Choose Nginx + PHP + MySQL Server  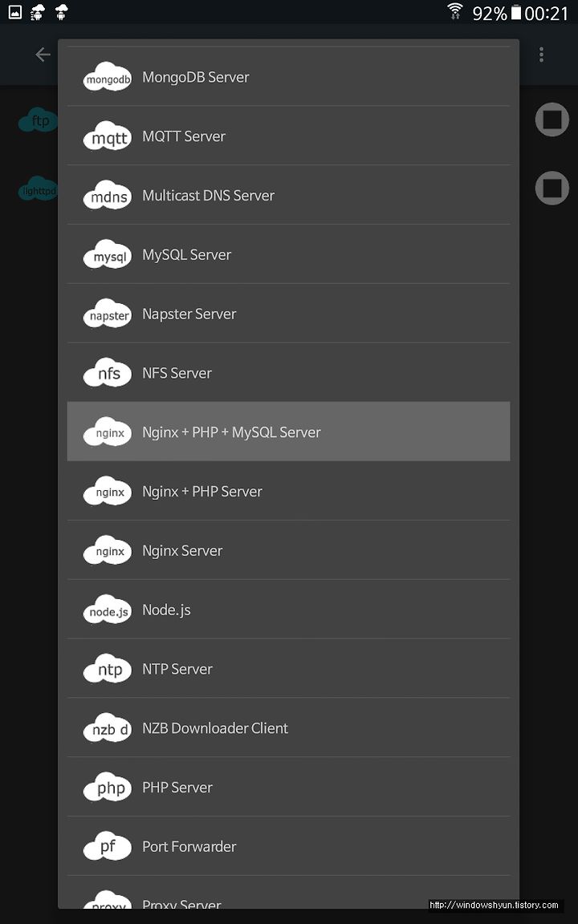[x=288, y=432]
